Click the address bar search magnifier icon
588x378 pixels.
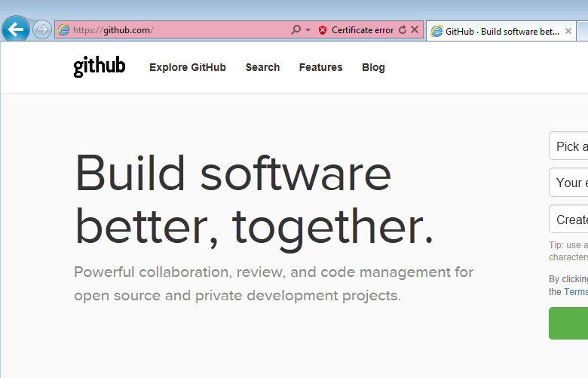pos(296,29)
